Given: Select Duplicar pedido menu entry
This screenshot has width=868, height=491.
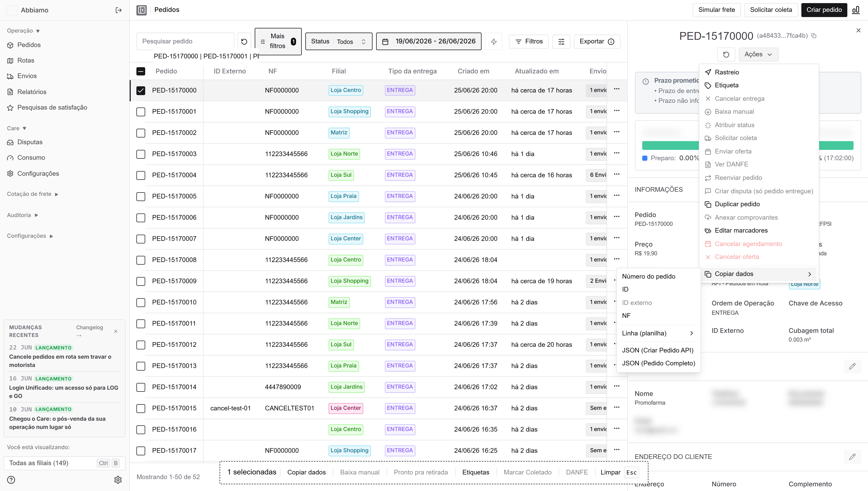Looking at the screenshot, I should click(x=758, y=204).
